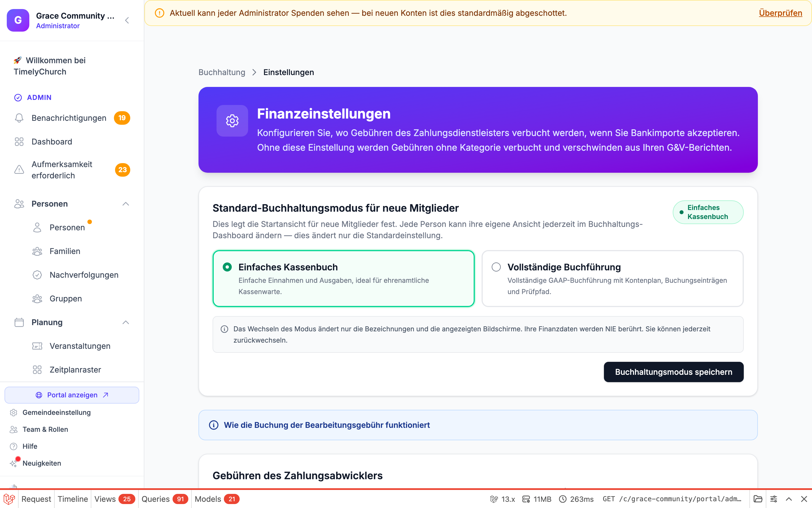Select the Einfaches Kassenbuch radio option
Image resolution: width=812 pixels, height=508 pixels.
(227, 267)
